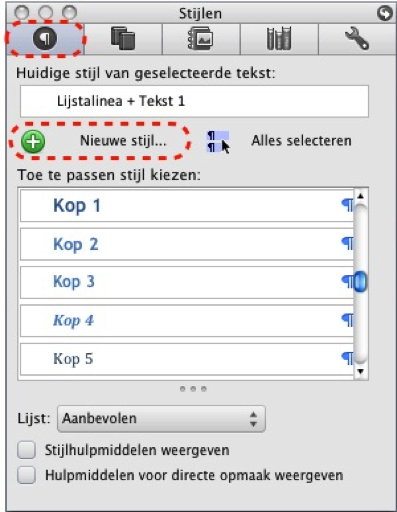The height and width of the screenshot is (512, 397).
Task: Click the blue scrollbar thumb in style list
Action: [360, 282]
